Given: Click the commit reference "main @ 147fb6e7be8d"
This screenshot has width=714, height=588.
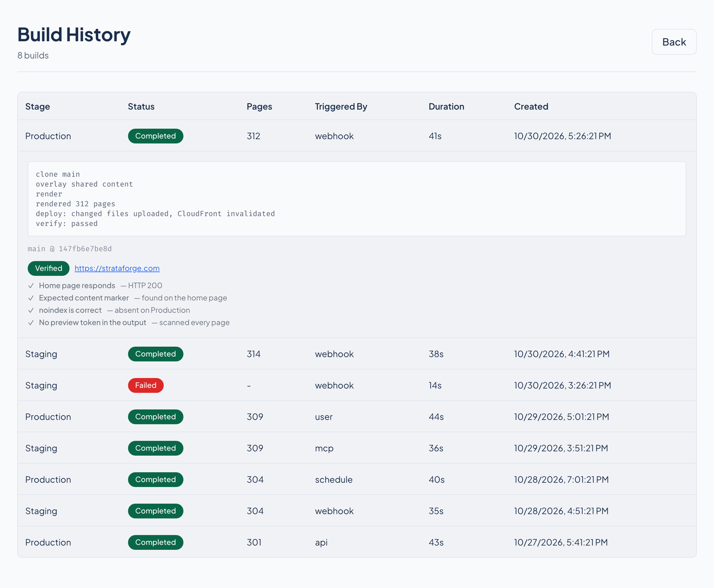Looking at the screenshot, I should tap(70, 249).
